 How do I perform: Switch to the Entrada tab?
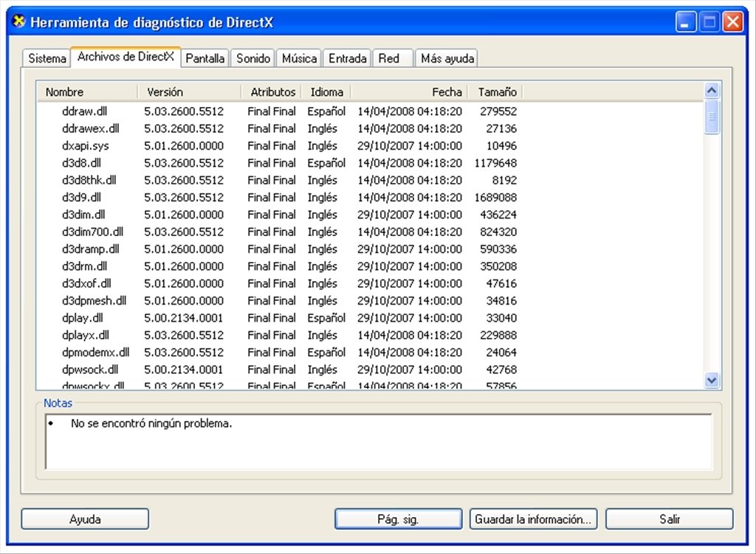(x=347, y=58)
